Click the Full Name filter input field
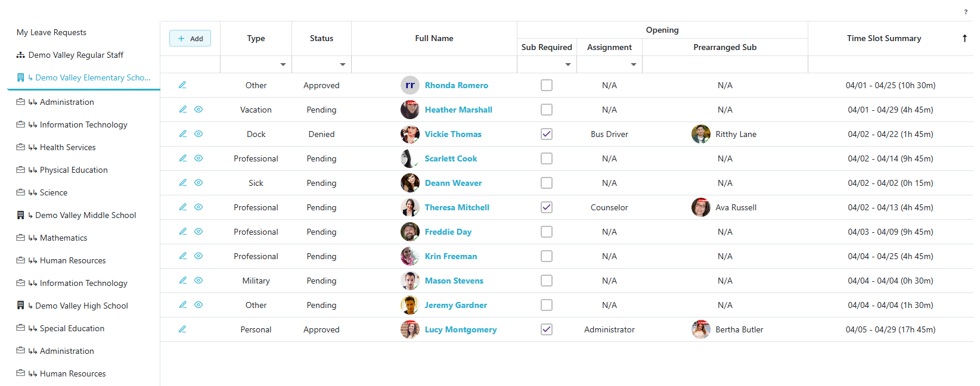Screen dimensions: 980x386 click(434, 64)
